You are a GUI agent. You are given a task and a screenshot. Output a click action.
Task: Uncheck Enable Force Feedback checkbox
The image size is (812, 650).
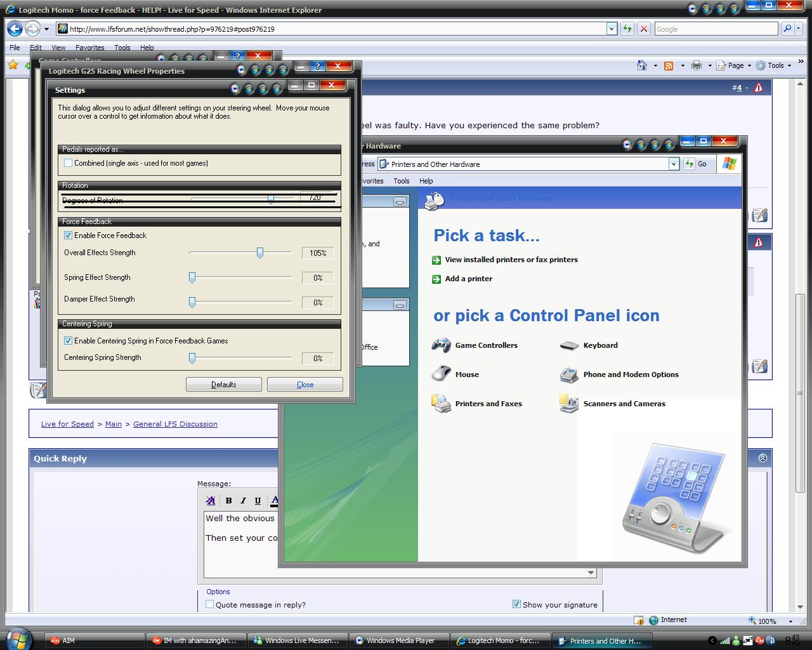[69, 235]
